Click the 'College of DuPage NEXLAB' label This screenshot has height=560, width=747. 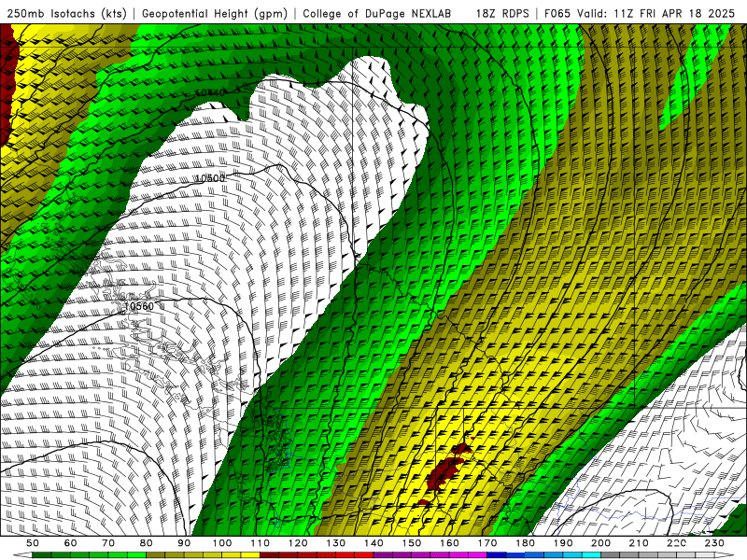pos(377,14)
